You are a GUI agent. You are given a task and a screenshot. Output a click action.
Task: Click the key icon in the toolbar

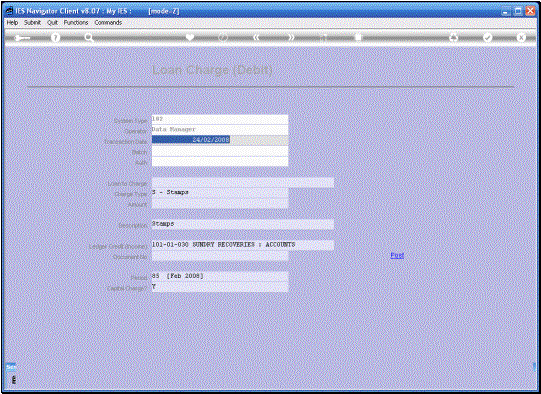22,38
